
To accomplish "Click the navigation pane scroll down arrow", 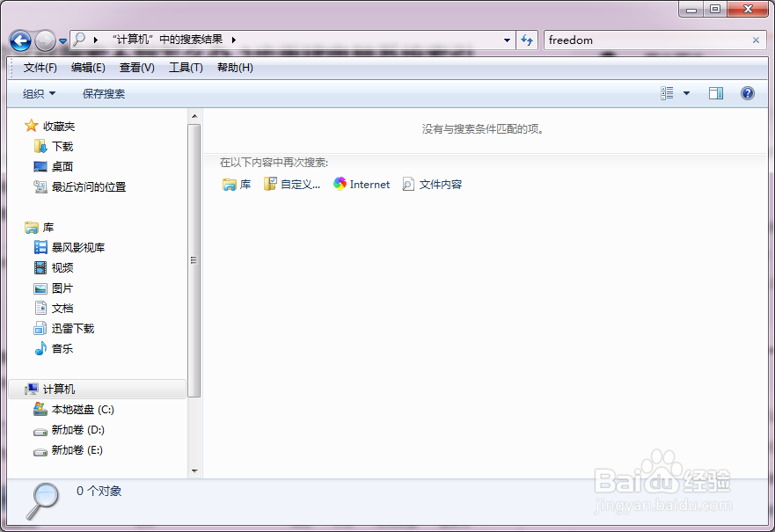I will pos(194,470).
